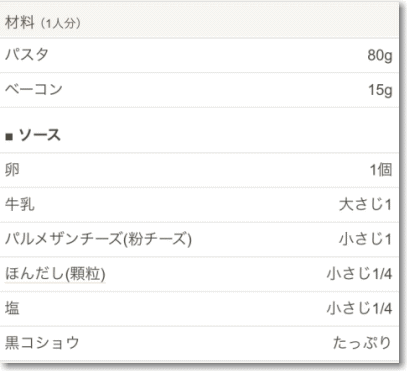
Task: Click the 塩 ingredient name
Action: (12, 308)
